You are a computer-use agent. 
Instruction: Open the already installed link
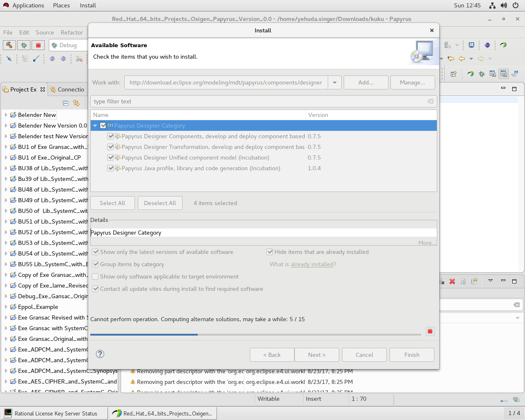click(312, 264)
